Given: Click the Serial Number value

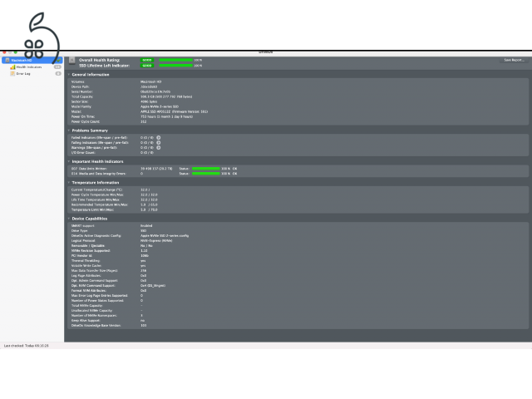Looking at the screenshot, I should (155, 91).
